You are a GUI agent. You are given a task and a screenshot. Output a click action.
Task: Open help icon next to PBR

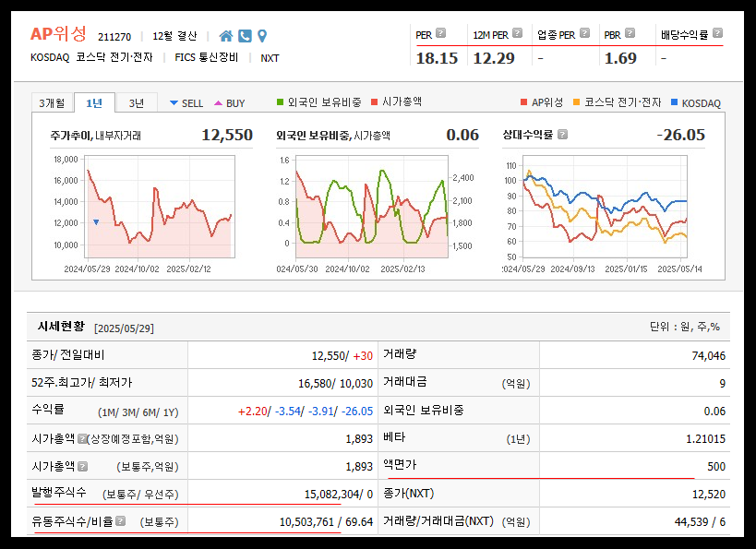pos(630,33)
